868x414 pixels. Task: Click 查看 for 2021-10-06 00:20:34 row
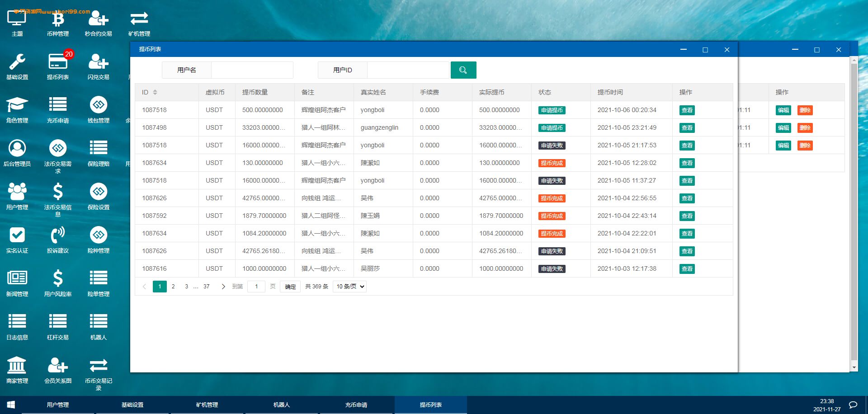687,110
